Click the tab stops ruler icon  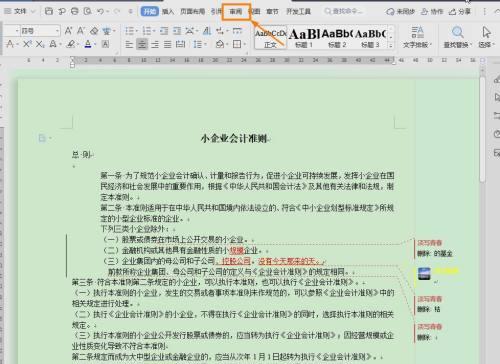pyautogui.click(x=237, y=31)
